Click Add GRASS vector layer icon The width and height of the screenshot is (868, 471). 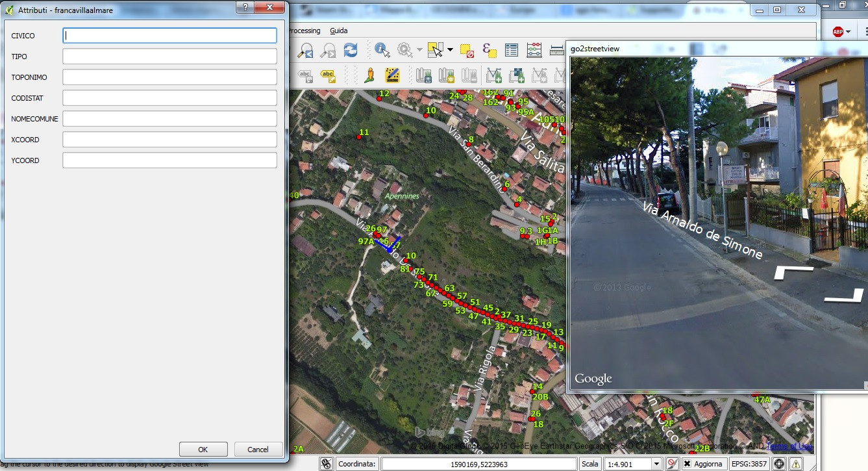click(x=495, y=75)
